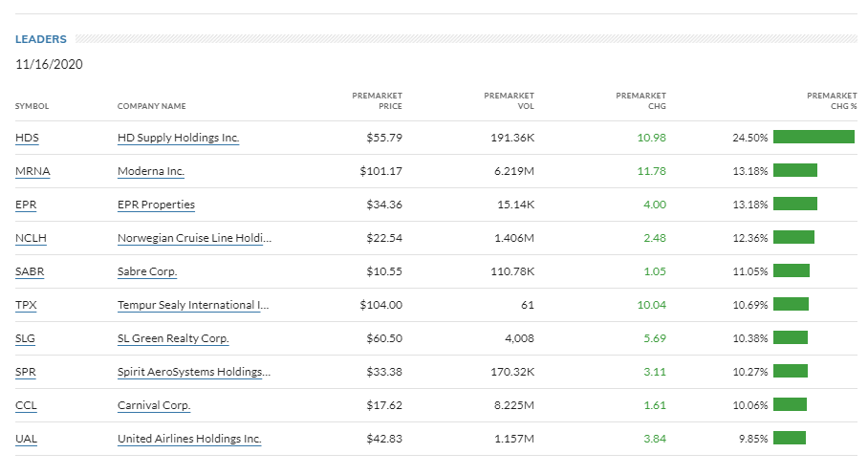Click the CCL ticker symbol

click(x=26, y=405)
